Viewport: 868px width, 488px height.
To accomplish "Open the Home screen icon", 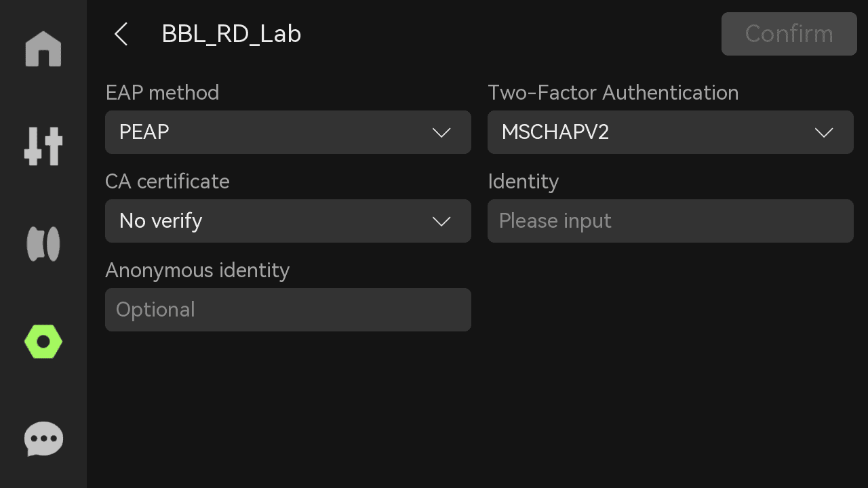I will pyautogui.click(x=43, y=49).
